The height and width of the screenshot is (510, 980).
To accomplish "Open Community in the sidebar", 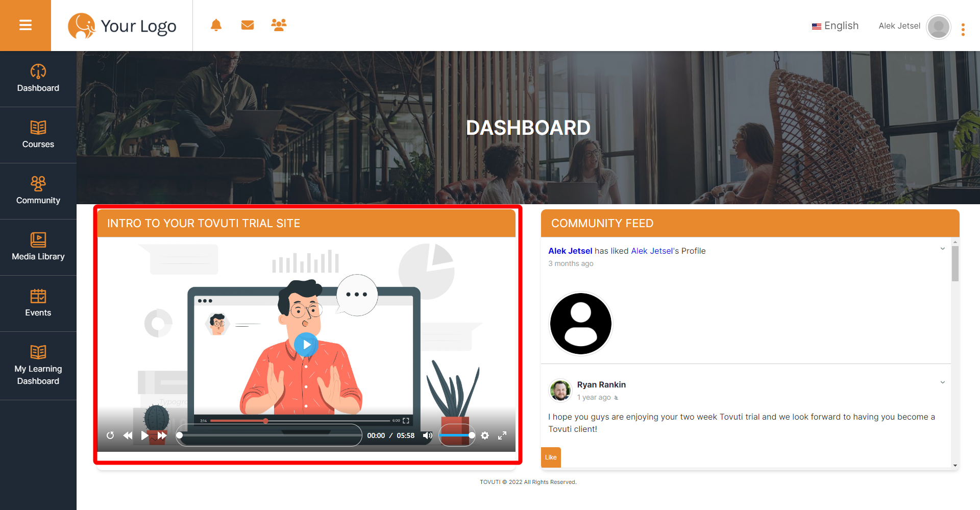I will (38, 191).
